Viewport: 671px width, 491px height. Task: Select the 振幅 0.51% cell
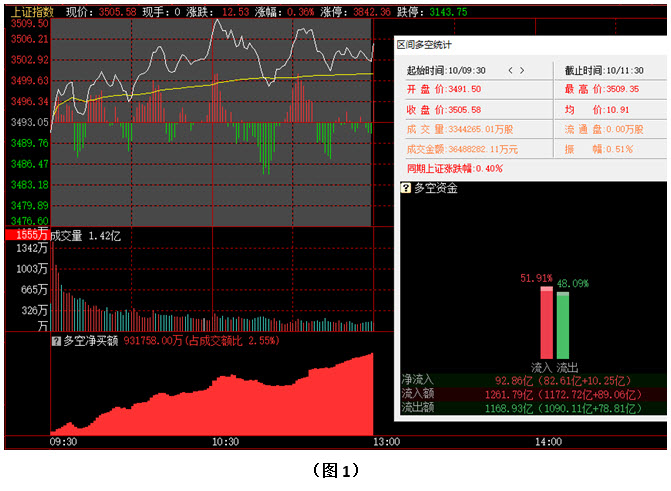[x=599, y=149]
